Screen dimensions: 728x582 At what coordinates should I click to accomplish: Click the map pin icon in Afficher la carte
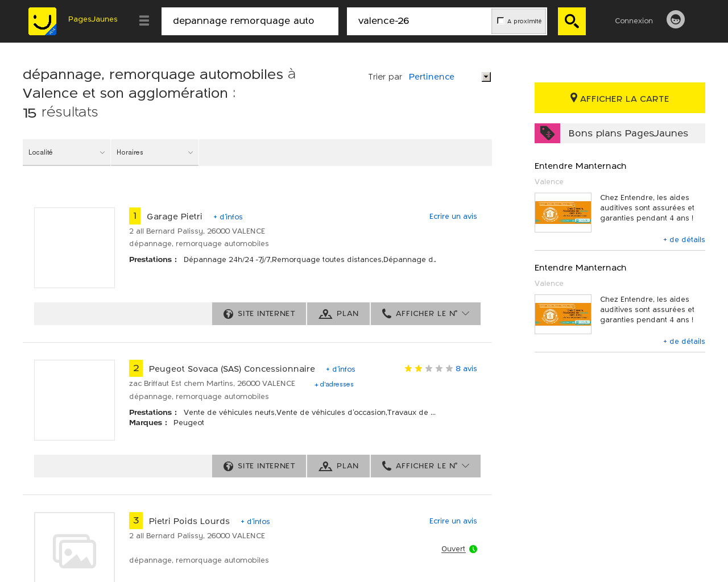(x=574, y=98)
